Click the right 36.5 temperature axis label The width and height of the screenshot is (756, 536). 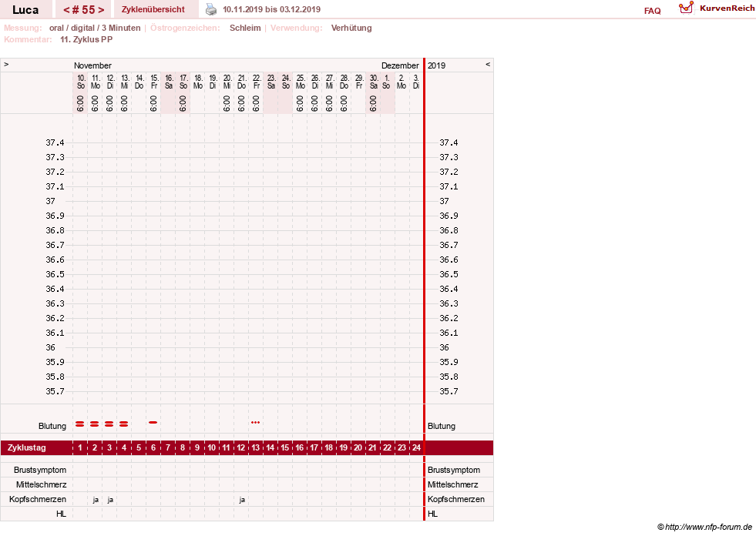(449, 274)
